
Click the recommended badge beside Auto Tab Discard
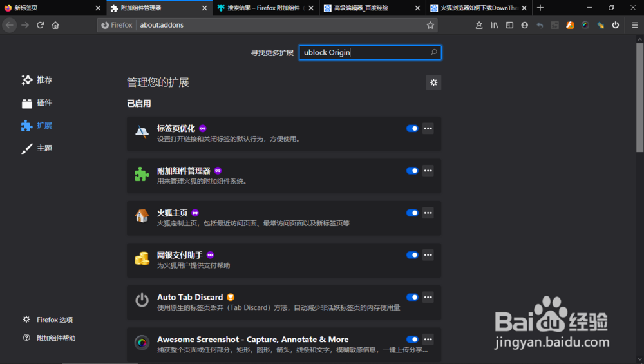(231, 297)
